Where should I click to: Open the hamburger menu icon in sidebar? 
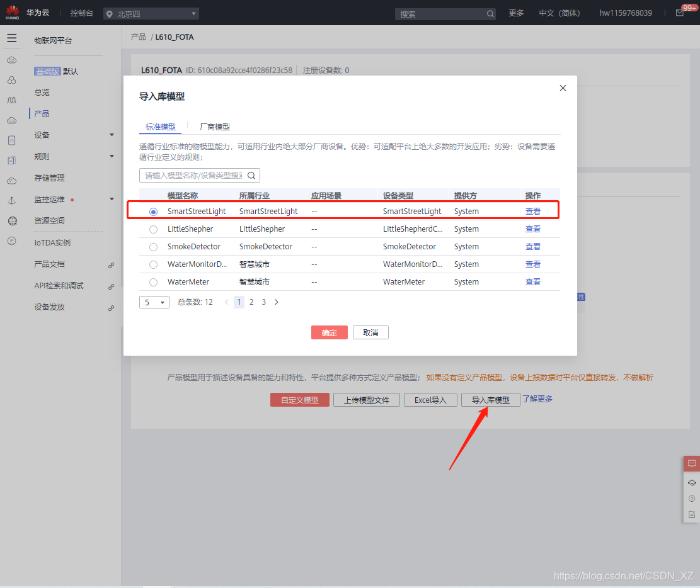coord(12,38)
